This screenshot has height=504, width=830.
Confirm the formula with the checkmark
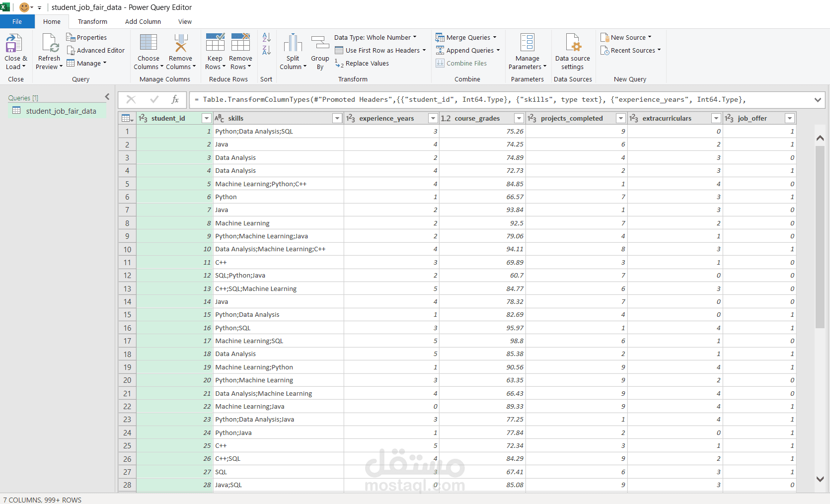[154, 100]
